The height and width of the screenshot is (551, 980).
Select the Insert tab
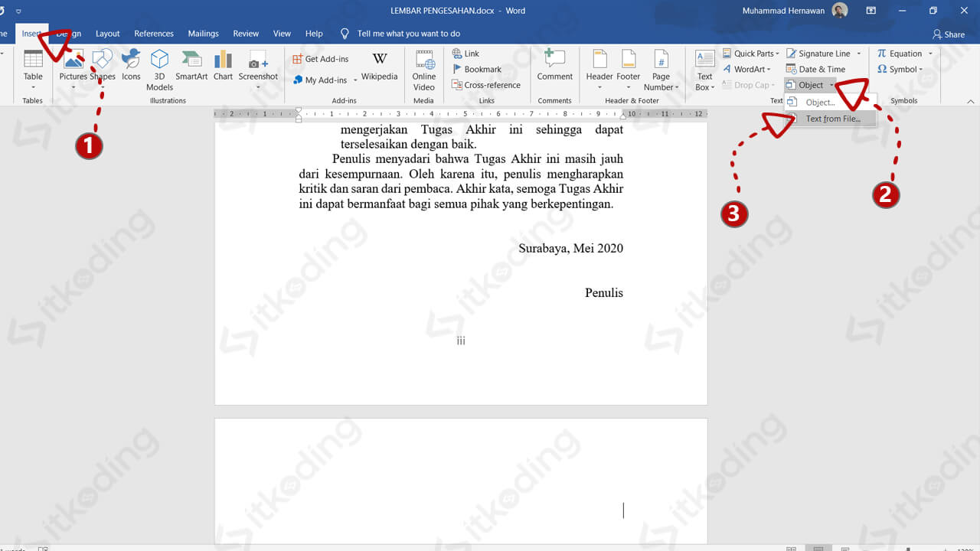(x=31, y=34)
